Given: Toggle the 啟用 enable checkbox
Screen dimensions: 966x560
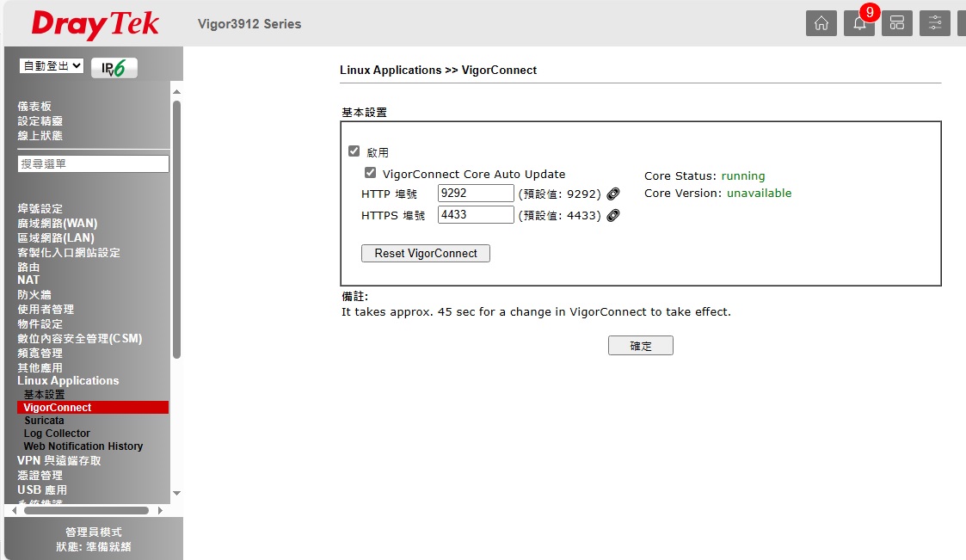Looking at the screenshot, I should pos(354,151).
